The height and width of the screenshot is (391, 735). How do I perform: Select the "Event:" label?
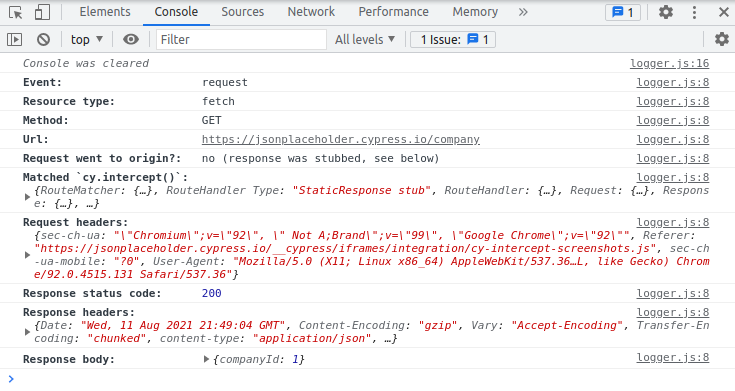(x=42, y=83)
